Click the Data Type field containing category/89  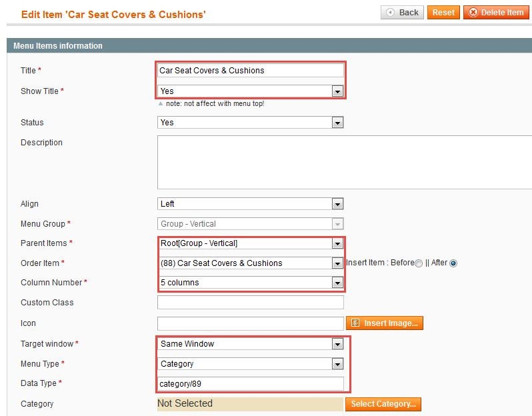click(x=251, y=384)
